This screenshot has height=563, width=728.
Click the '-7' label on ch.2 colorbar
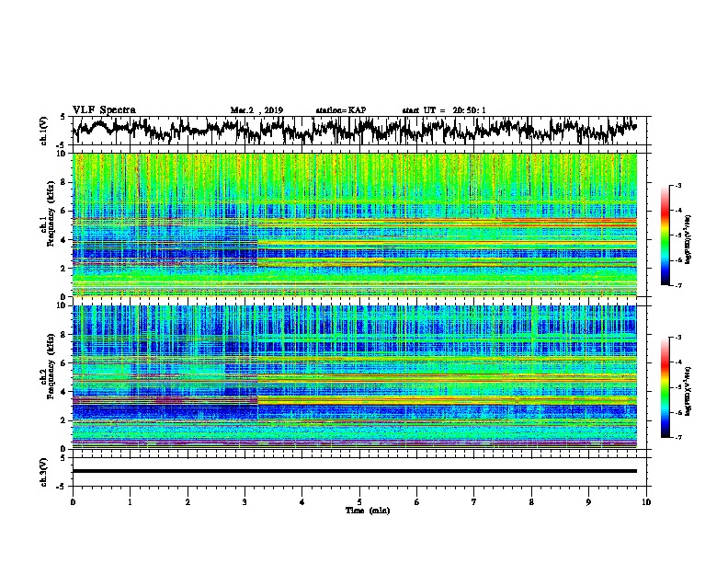click(x=677, y=438)
